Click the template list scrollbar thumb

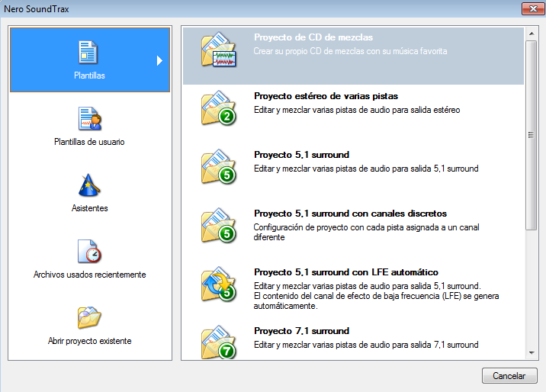tap(531, 135)
